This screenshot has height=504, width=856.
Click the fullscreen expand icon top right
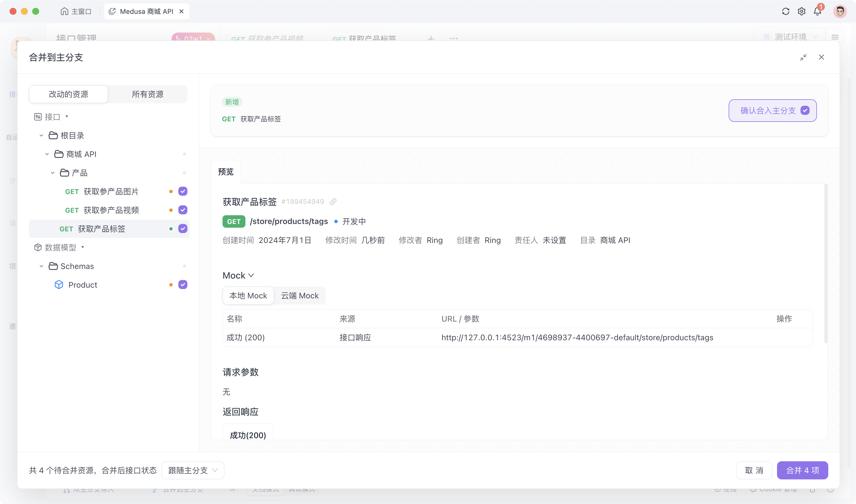tap(803, 57)
